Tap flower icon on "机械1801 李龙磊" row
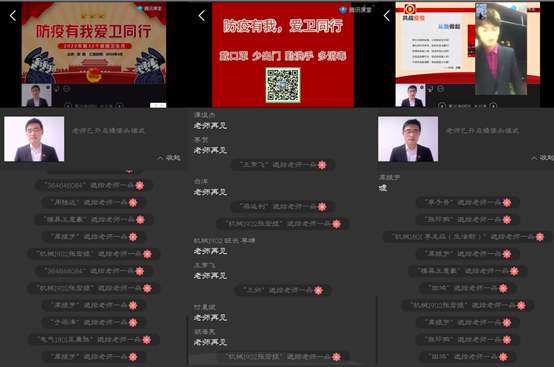This screenshot has height=367, width=554. tap(540, 237)
